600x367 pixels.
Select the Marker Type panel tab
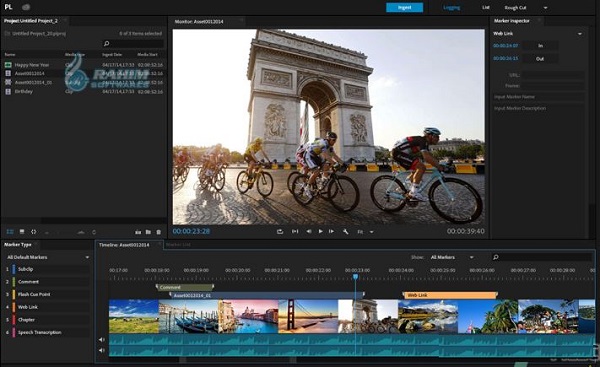(18, 245)
